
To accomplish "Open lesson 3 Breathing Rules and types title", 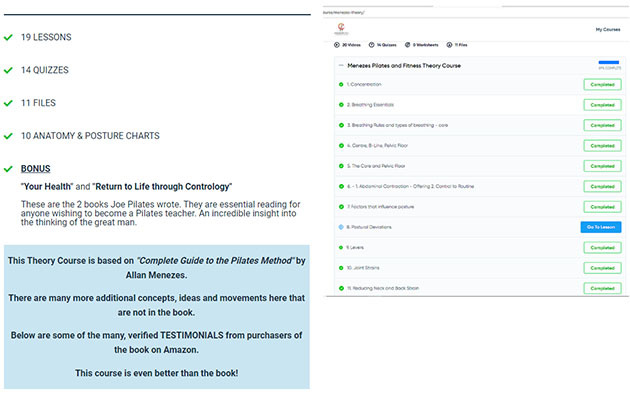I will (397, 125).
